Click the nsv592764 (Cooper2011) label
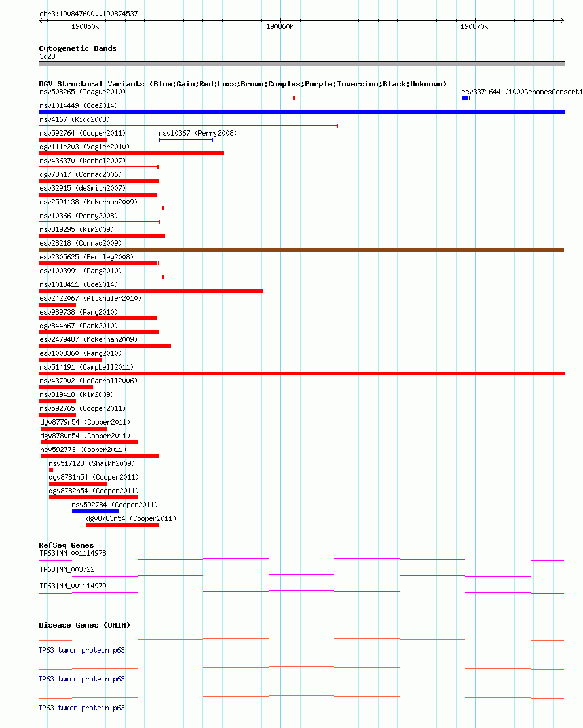 pyautogui.click(x=83, y=133)
